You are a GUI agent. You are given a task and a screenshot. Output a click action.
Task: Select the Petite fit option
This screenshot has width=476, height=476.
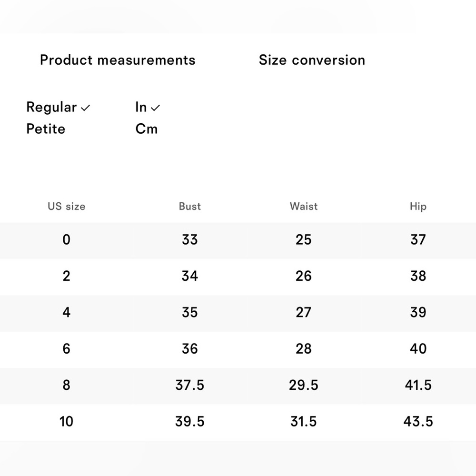(46, 129)
